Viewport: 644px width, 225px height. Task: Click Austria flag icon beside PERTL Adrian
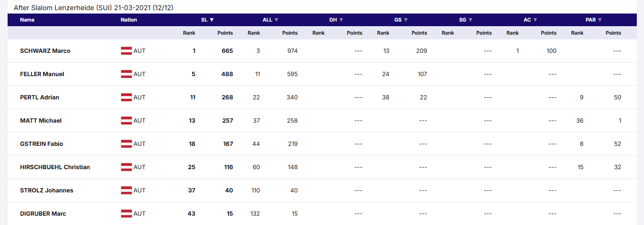coord(126,97)
